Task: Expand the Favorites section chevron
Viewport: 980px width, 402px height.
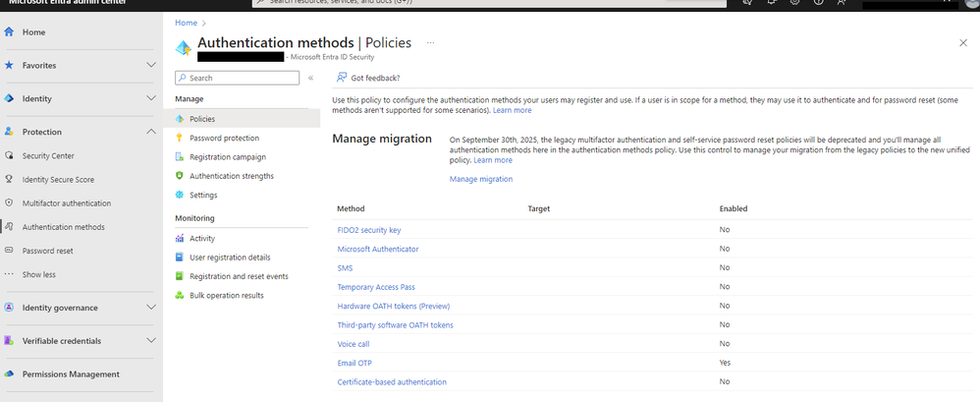Action: (150, 65)
